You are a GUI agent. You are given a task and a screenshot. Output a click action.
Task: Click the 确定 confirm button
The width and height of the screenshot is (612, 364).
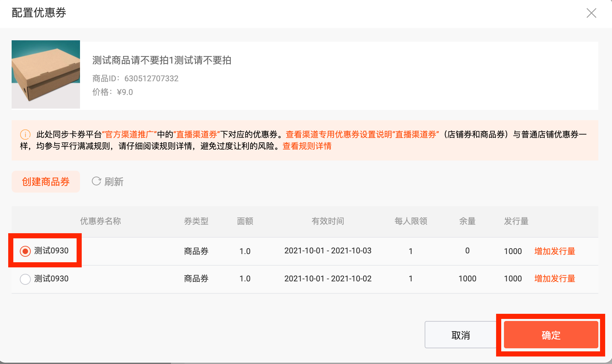click(551, 335)
